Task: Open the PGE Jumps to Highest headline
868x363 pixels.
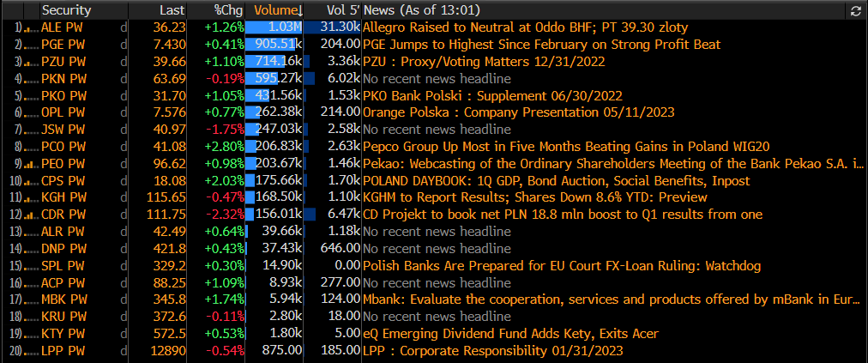Action: coord(542,45)
